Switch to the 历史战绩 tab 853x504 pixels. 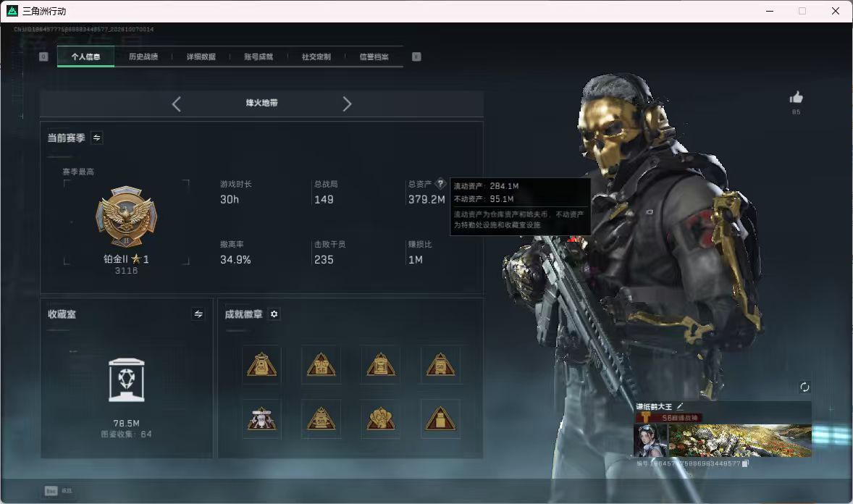click(x=143, y=56)
